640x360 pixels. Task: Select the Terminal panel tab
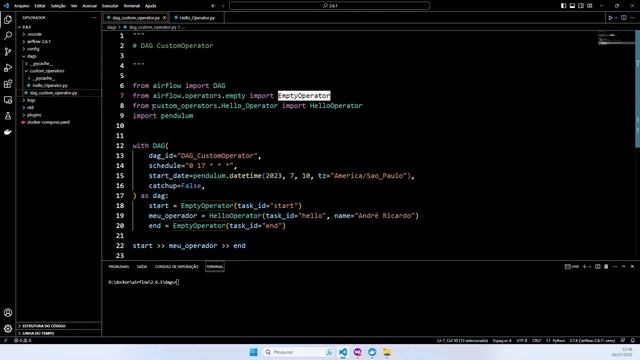click(215, 267)
